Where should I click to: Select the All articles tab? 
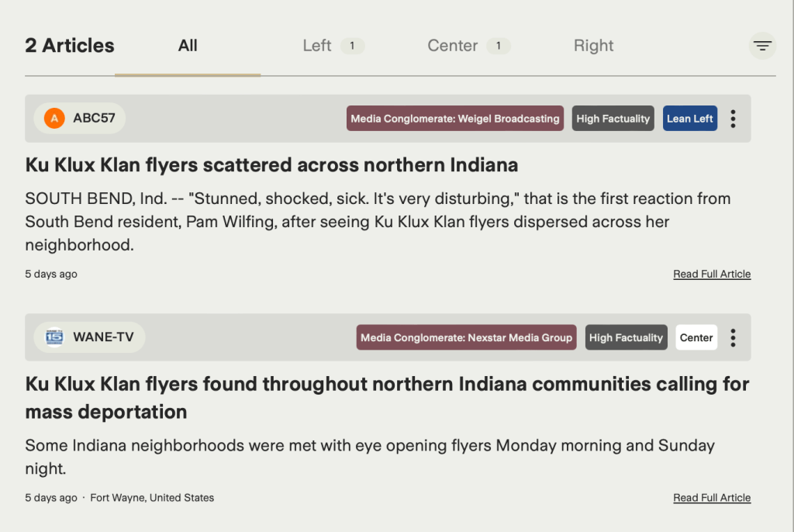(188, 46)
